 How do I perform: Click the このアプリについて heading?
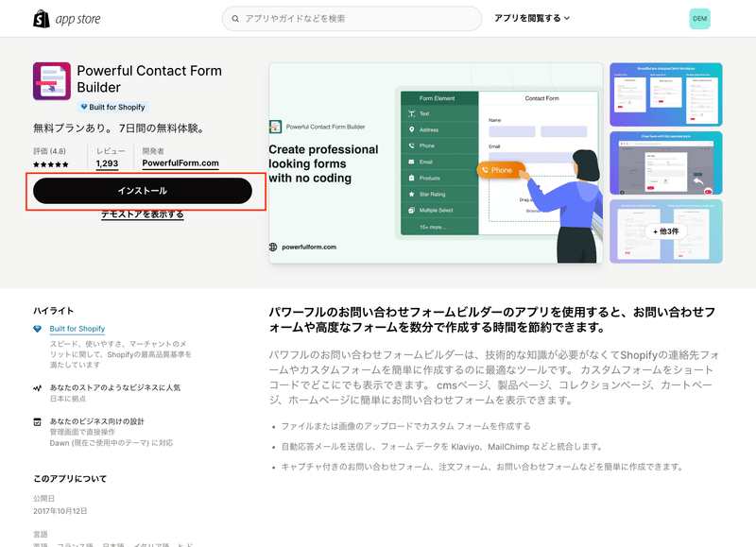tap(70, 479)
